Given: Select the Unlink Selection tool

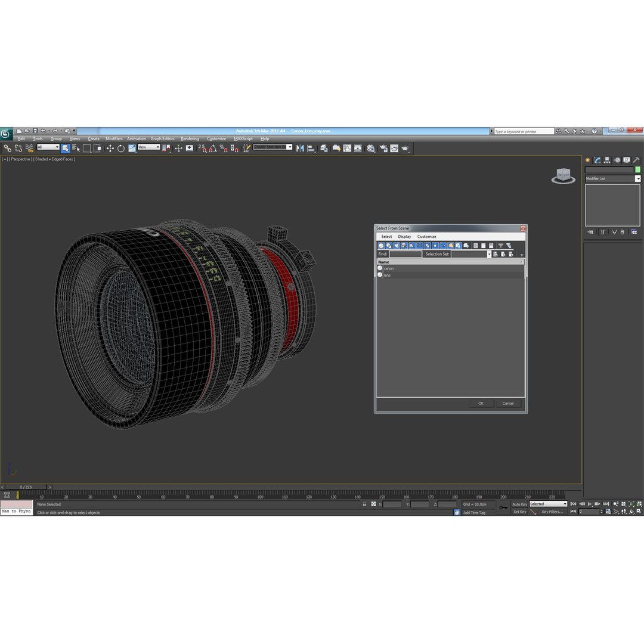Looking at the screenshot, I should [x=18, y=148].
